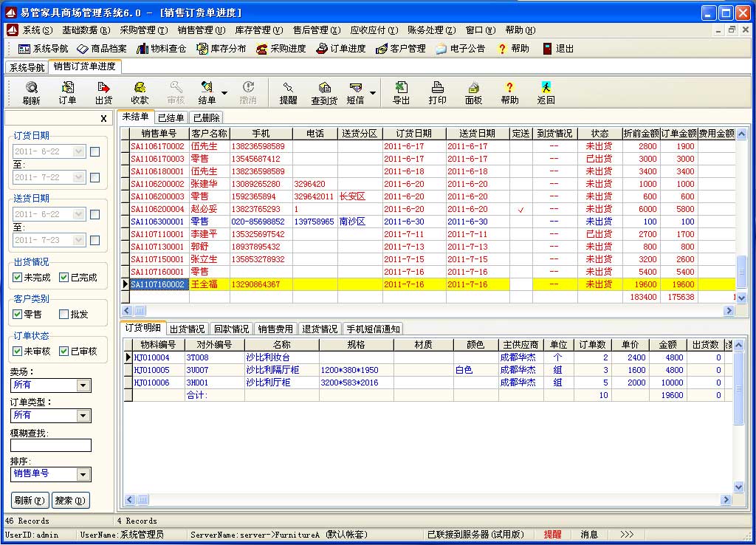The width and height of the screenshot is (756, 545).
Task: Open the 收款 payment collection tool
Action: pyautogui.click(x=140, y=92)
